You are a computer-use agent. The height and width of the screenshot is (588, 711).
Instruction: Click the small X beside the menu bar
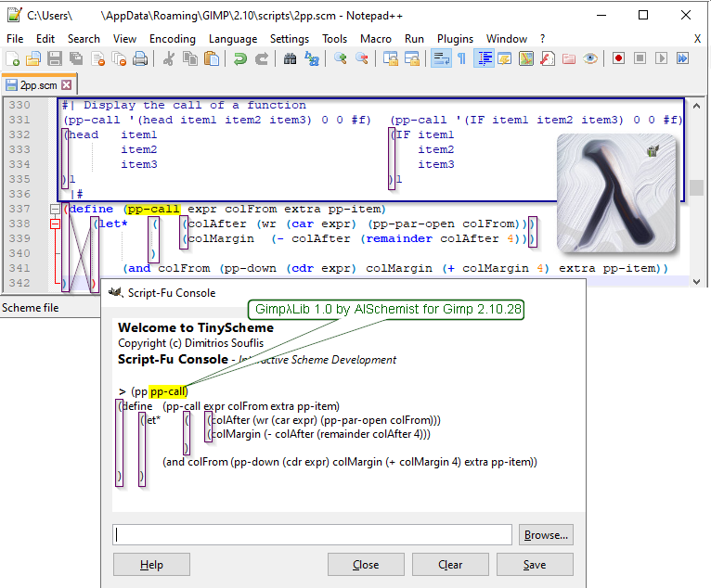pyautogui.click(x=697, y=39)
